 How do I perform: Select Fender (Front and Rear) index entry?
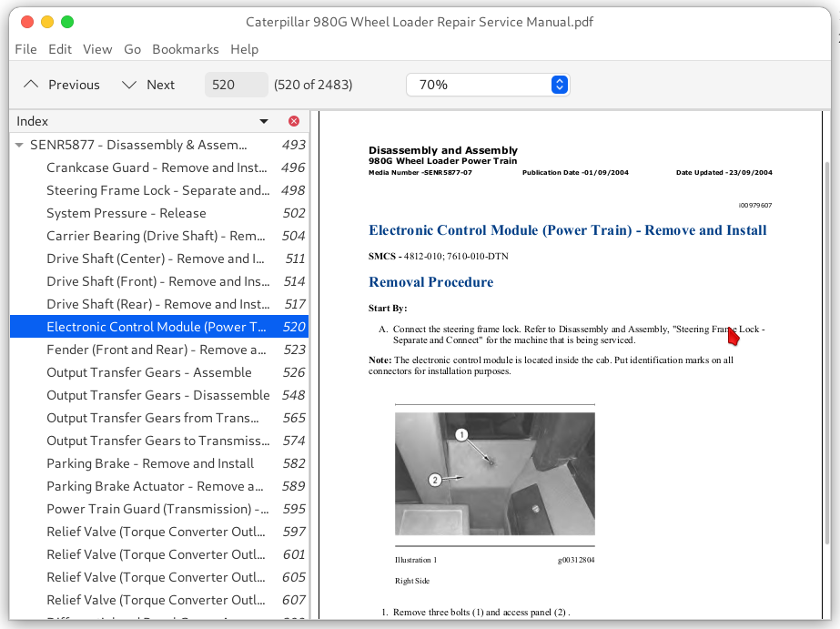(x=156, y=350)
